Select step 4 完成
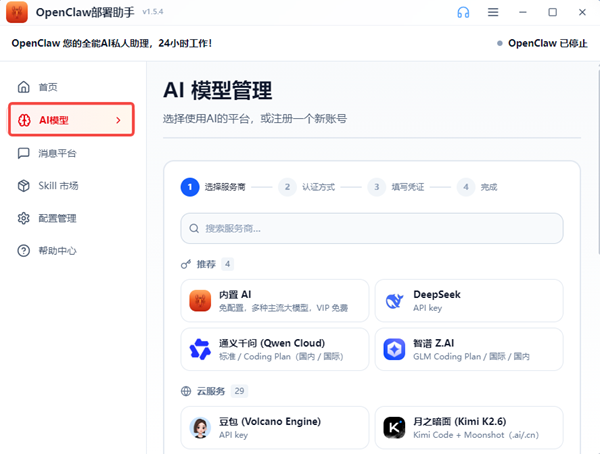600x454 pixels. tap(477, 187)
